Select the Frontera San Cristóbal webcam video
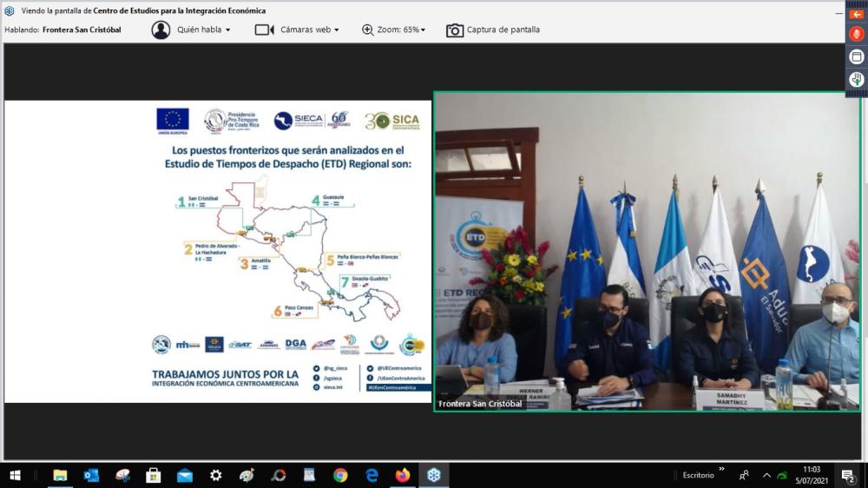 coord(647,251)
